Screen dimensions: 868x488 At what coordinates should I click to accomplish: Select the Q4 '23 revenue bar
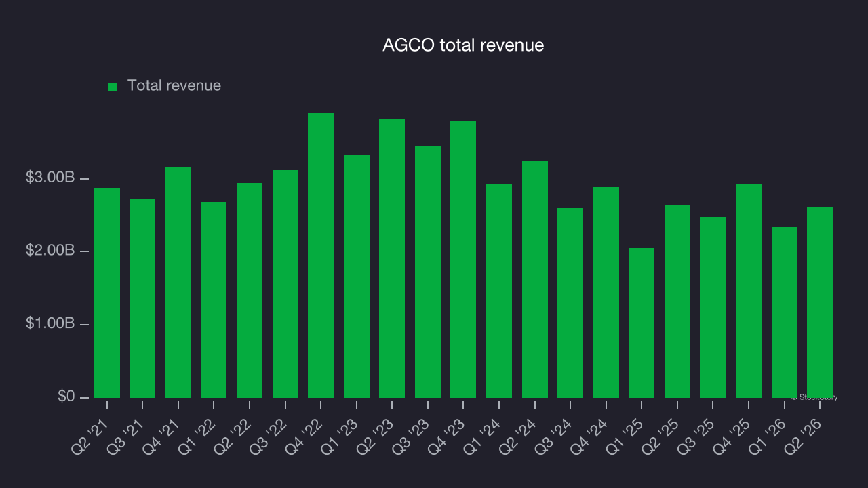(463, 259)
